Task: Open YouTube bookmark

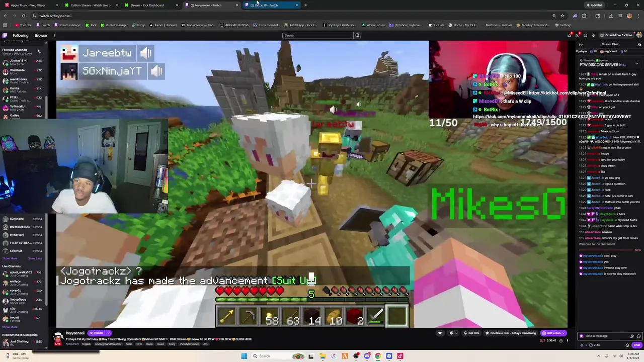Action: [23, 25]
